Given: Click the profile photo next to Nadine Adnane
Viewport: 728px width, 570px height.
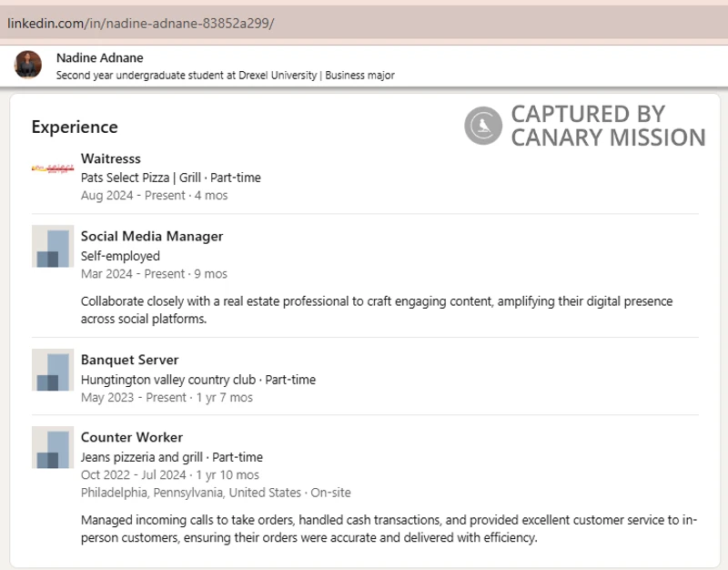Looking at the screenshot, I should coord(28,65).
